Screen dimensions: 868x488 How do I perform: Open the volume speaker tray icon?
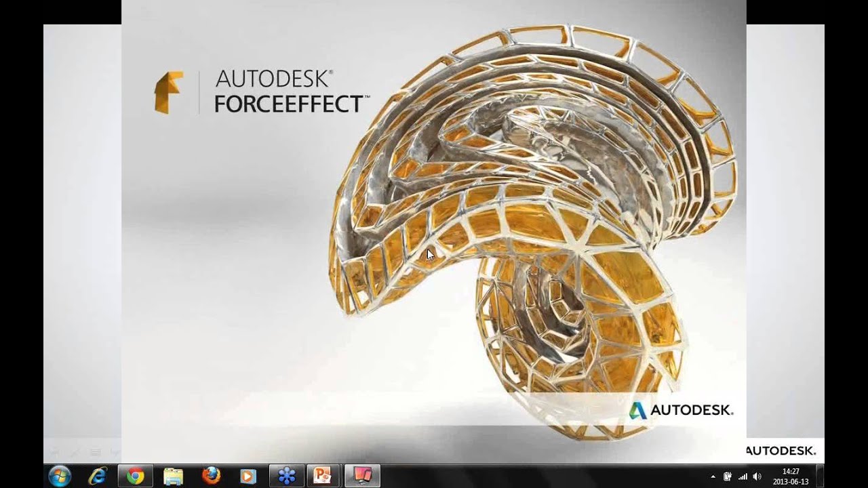tap(757, 476)
